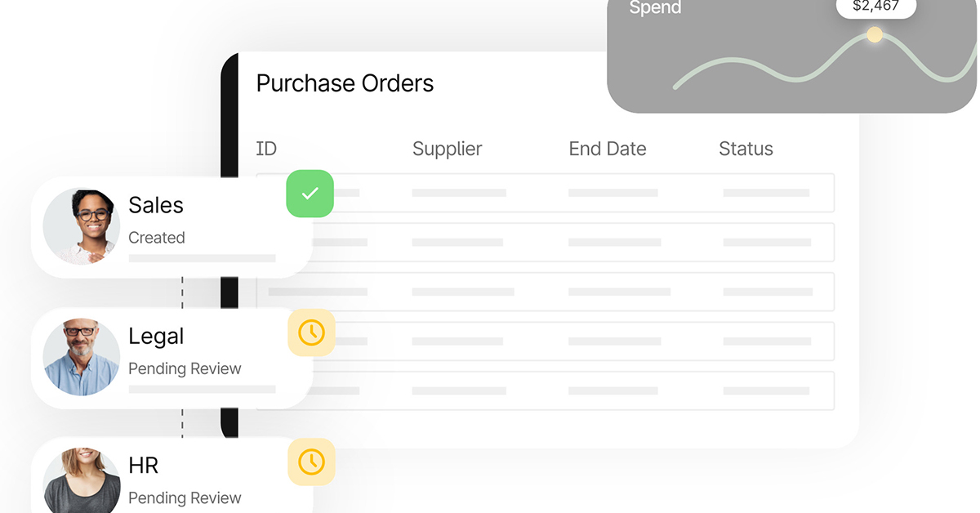980x513 pixels.
Task: Click the highlighted point on Spend chart
Action: pos(875,35)
